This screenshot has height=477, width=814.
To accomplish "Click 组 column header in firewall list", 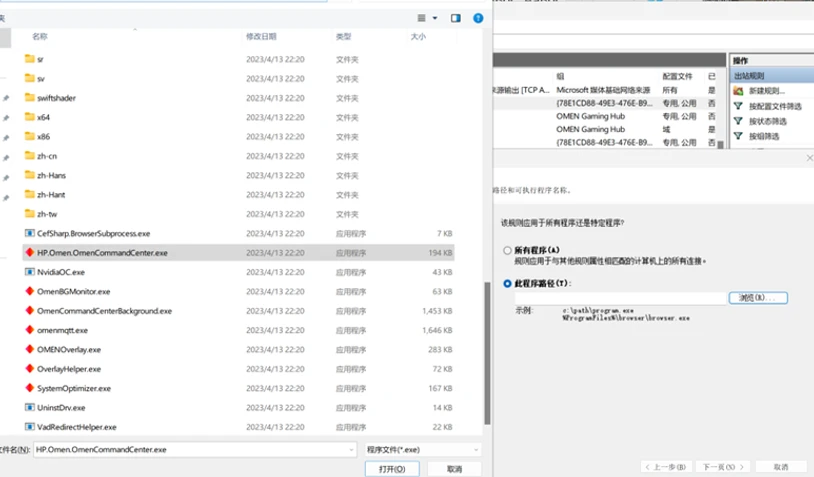I will [560, 76].
